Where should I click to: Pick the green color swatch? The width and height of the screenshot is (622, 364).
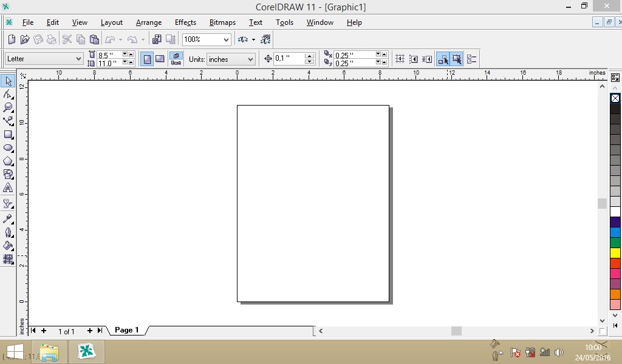[615, 243]
